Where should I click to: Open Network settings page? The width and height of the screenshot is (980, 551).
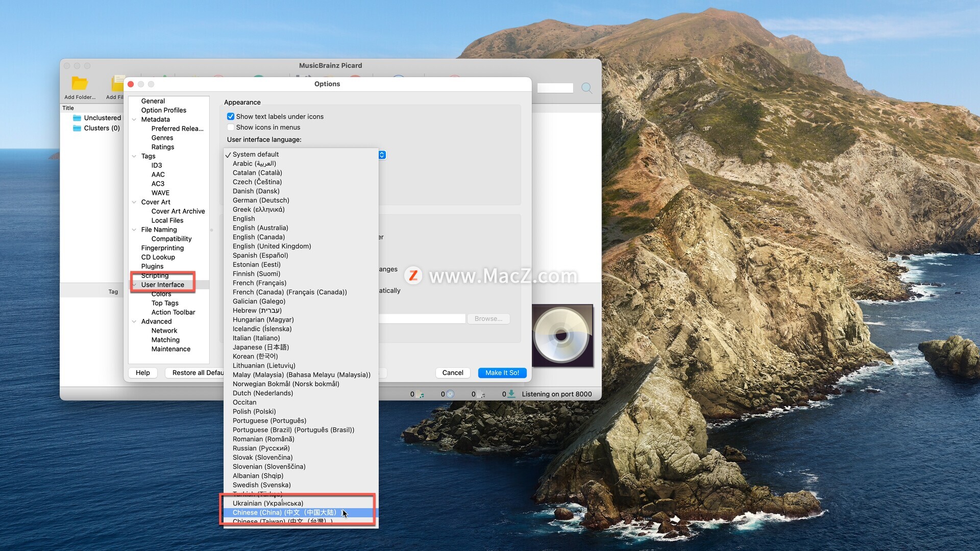coord(164,331)
